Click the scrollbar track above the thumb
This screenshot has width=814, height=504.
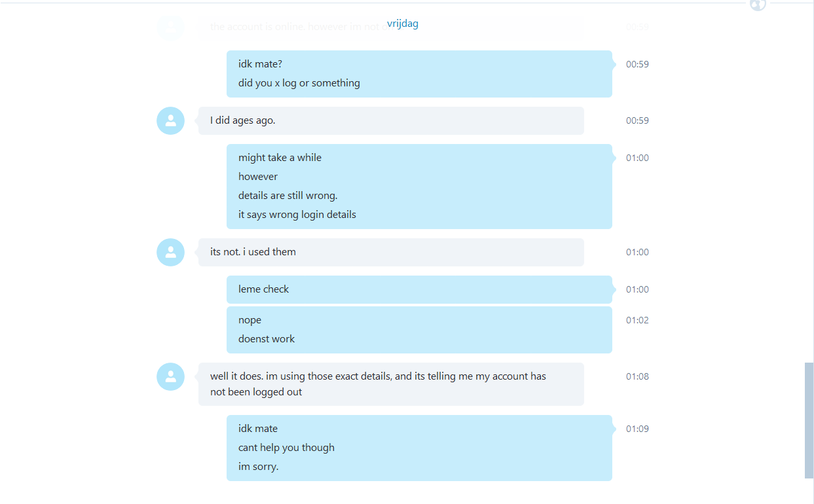[809, 183]
